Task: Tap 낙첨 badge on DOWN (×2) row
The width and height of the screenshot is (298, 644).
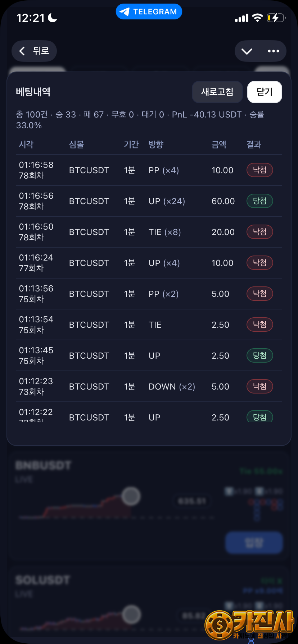Action: coord(259,386)
